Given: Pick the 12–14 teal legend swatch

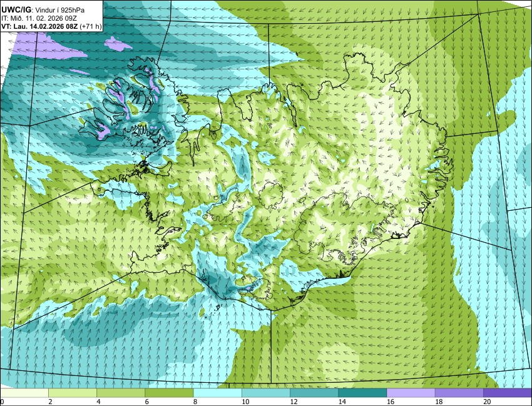Looking at the screenshot, I should [314, 393].
